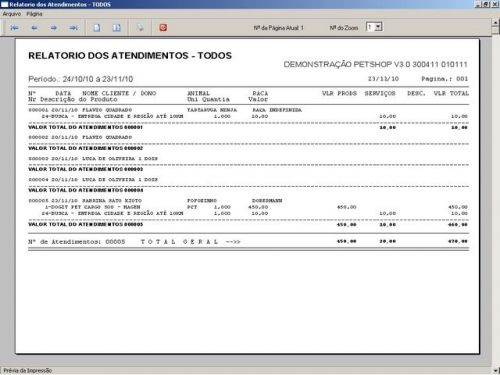
Task: Click 'Pagina.: 001' text
Action: click(x=445, y=79)
